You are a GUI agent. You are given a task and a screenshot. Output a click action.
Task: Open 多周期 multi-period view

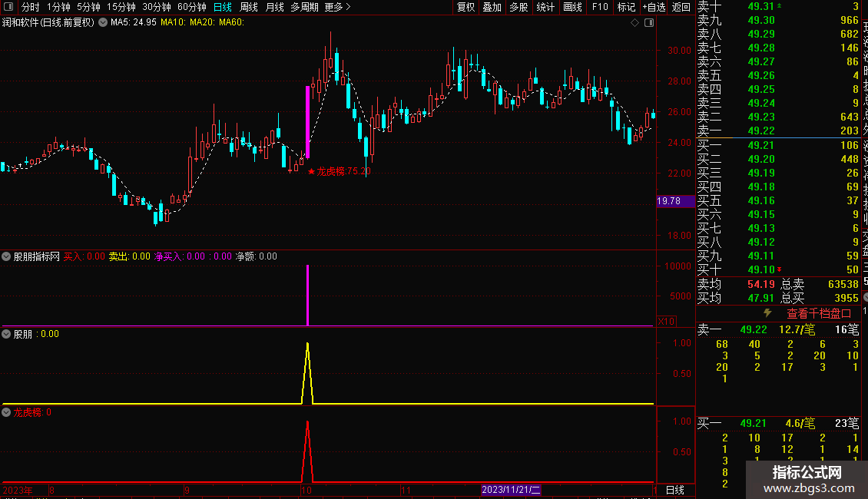(304, 7)
